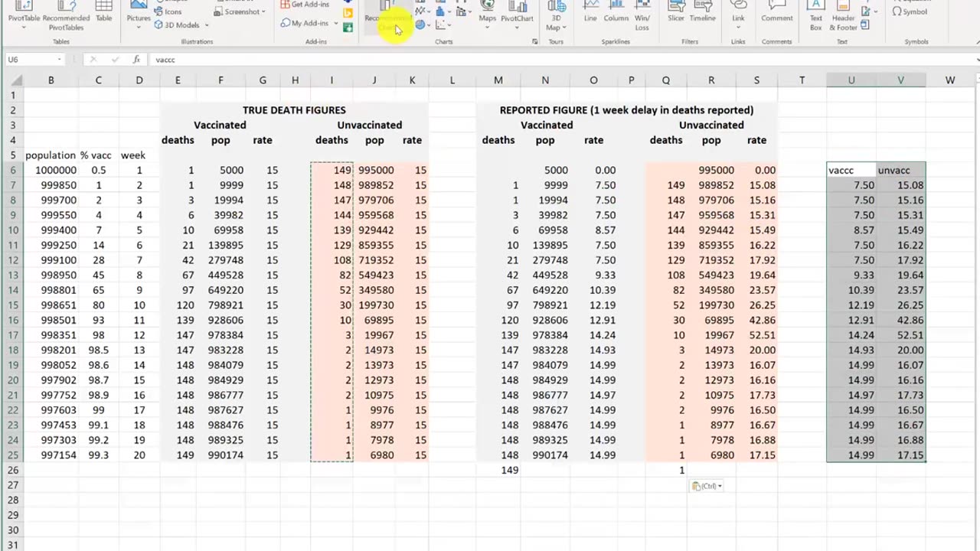This screenshot has width=980, height=551.
Task: Click the Insert Function fx button
Action: coord(136,59)
